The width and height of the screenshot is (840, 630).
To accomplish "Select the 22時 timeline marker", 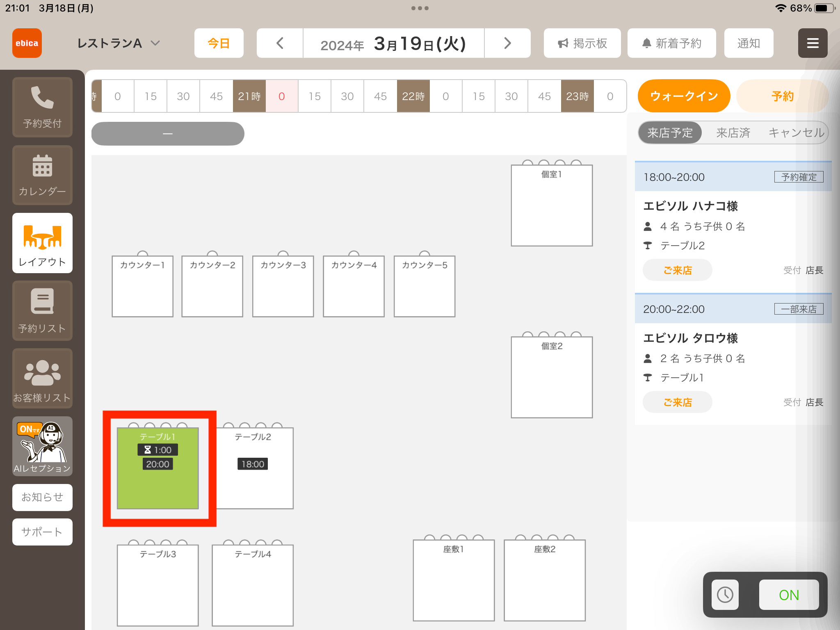I will click(x=413, y=96).
